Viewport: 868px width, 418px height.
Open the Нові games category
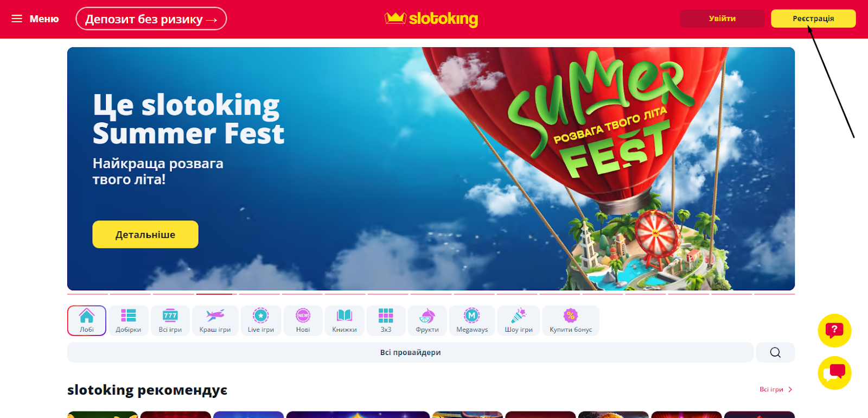[x=303, y=321]
